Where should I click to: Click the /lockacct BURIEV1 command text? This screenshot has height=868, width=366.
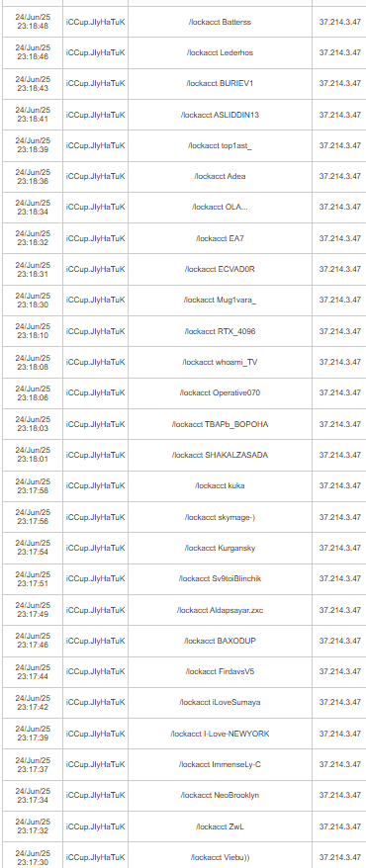(x=220, y=84)
